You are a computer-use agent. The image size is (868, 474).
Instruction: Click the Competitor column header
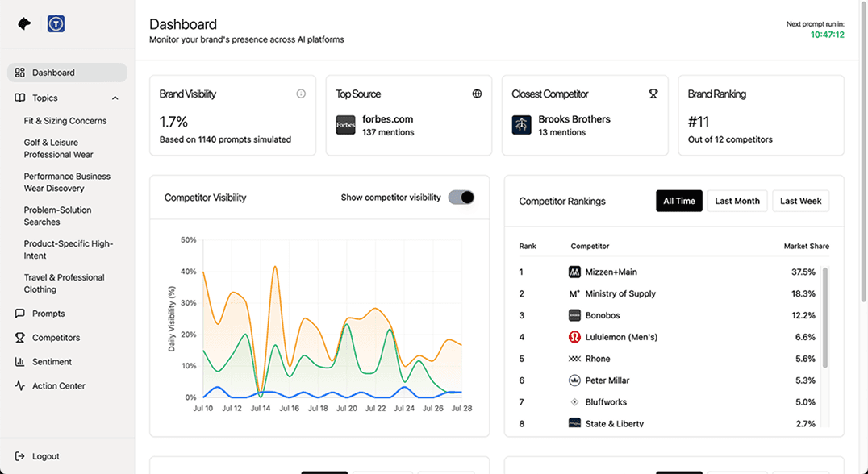tap(590, 246)
